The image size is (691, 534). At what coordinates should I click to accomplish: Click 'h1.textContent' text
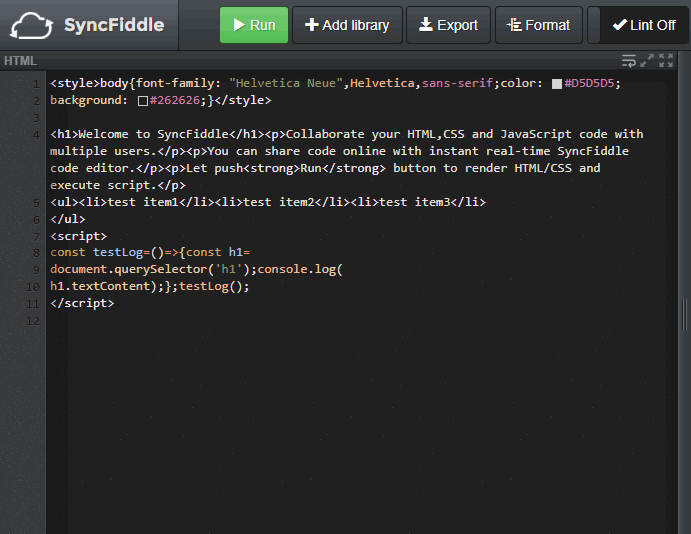(x=100, y=286)
